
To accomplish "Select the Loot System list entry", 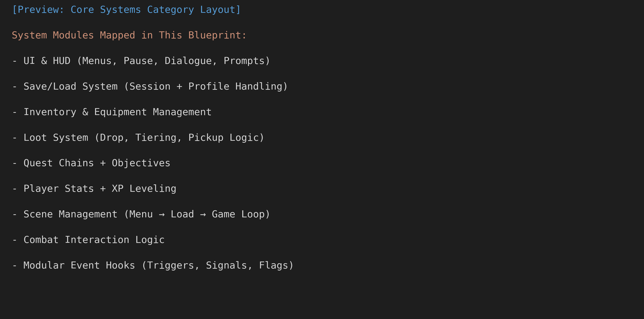I will 138,138.
